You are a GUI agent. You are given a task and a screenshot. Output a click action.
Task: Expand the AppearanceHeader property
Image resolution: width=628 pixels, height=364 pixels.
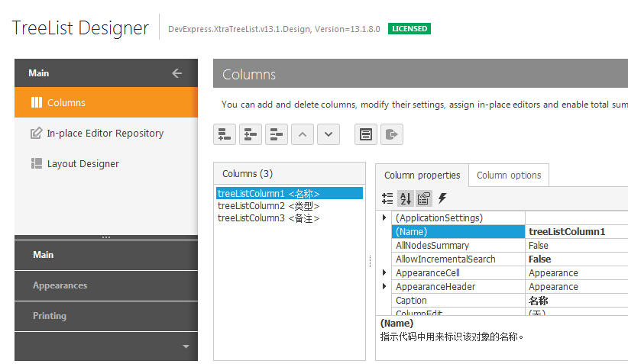pos(384,286)
